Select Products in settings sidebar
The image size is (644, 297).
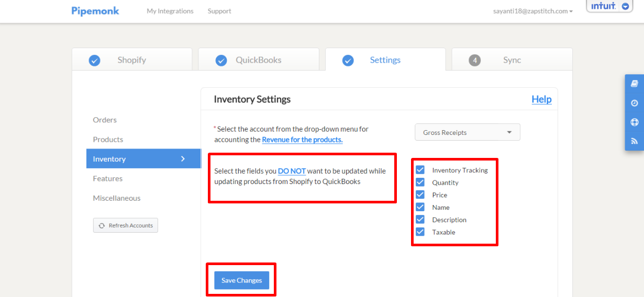[x=108, y=139]
